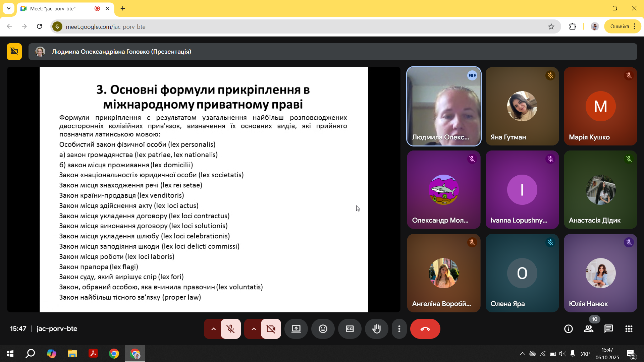Open more options three-dot call menu
This screenshot has height=362, width=644.
point(399,329)
